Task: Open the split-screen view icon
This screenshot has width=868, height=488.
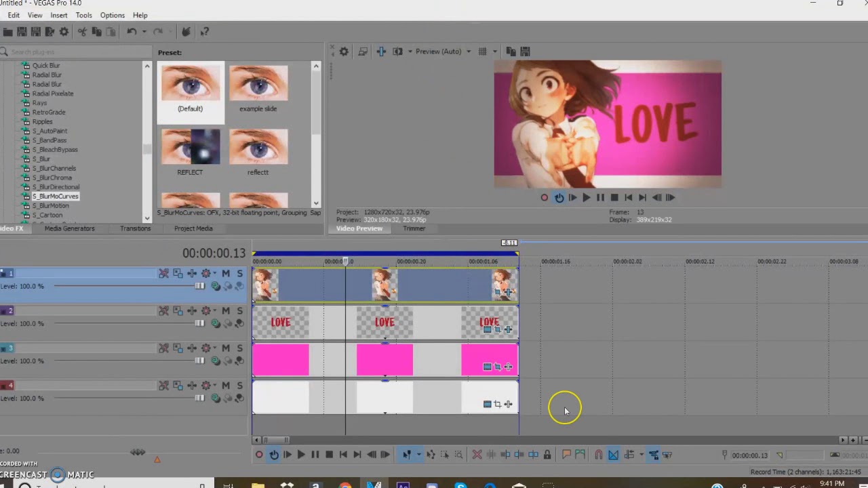Action: 398,52
